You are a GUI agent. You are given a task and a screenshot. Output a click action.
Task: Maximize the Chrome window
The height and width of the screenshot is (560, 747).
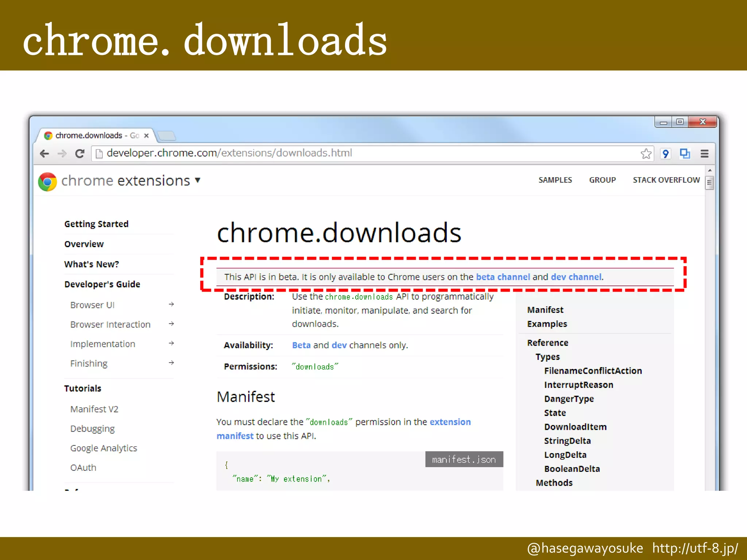(680, 122)
